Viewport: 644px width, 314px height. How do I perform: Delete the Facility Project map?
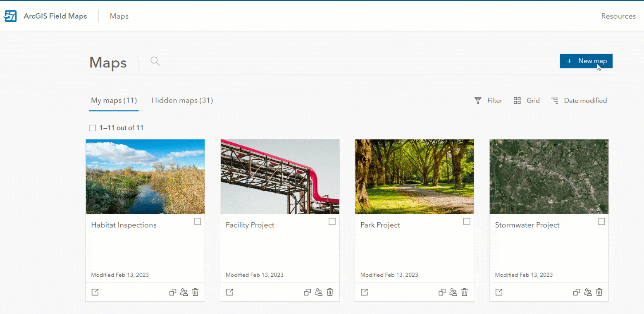(x=329, y=292)
